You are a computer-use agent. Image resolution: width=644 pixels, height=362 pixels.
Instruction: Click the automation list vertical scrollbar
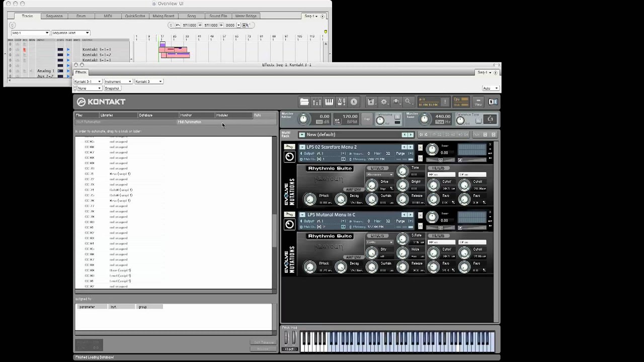click(274, 230)
